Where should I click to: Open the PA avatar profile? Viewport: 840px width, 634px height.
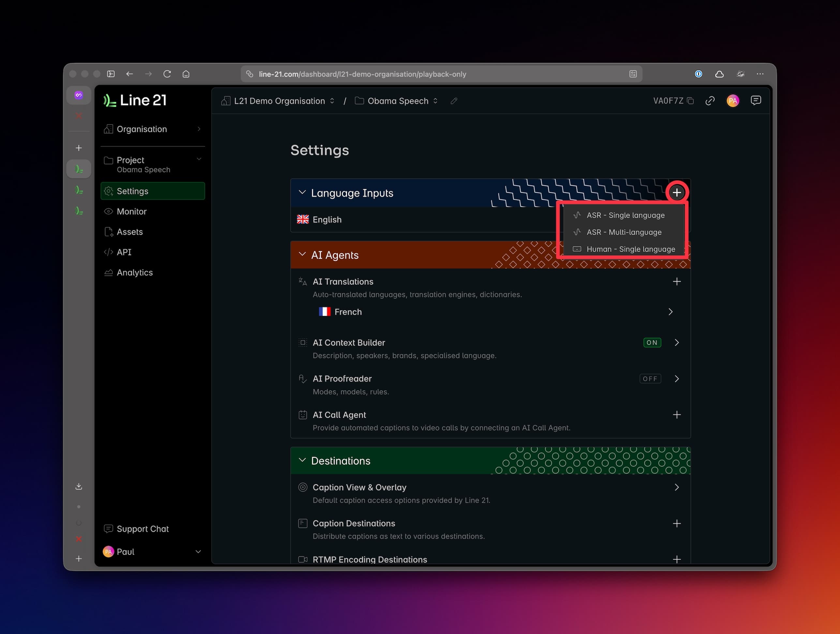pyautogui.click(x=733, y=101)
